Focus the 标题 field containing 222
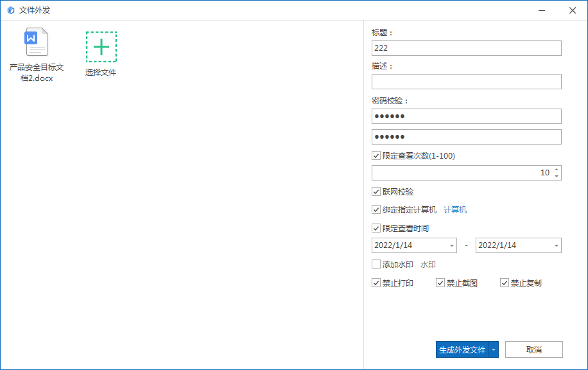 point(467,48)
